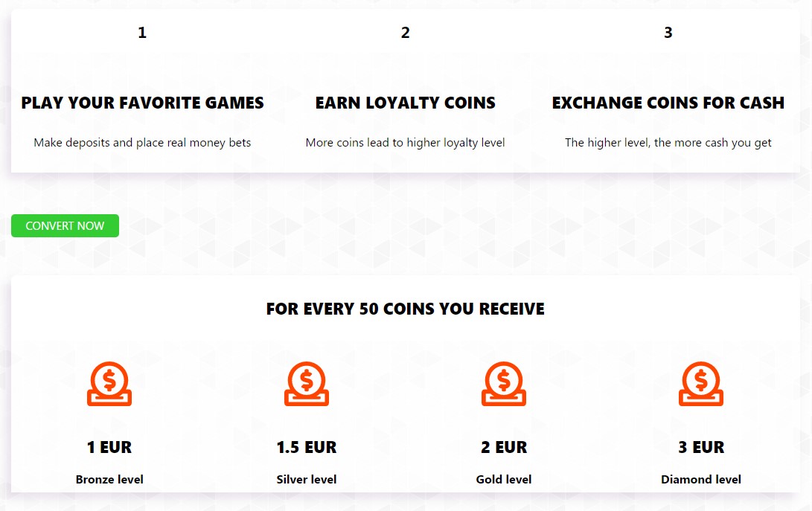Image resolution: width=812 pixels, height=511 pixels.
Task: Click the Diamond level coin icon
Action: pos(701,384)
